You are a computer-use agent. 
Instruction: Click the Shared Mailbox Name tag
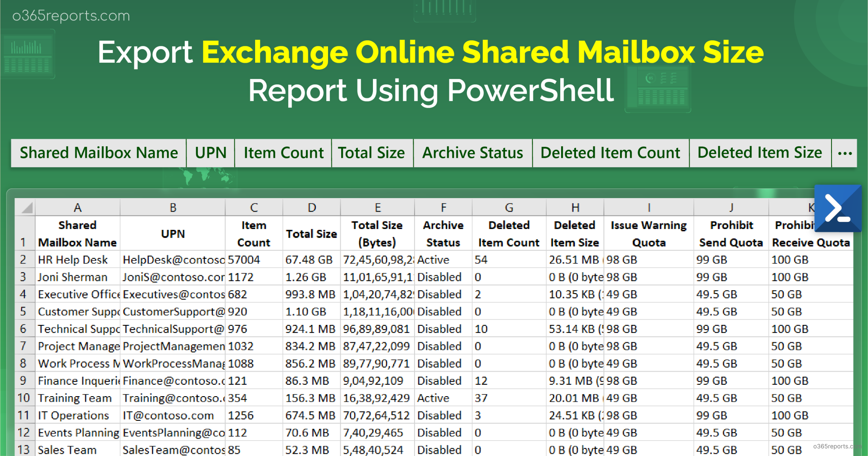pos(99,153)
